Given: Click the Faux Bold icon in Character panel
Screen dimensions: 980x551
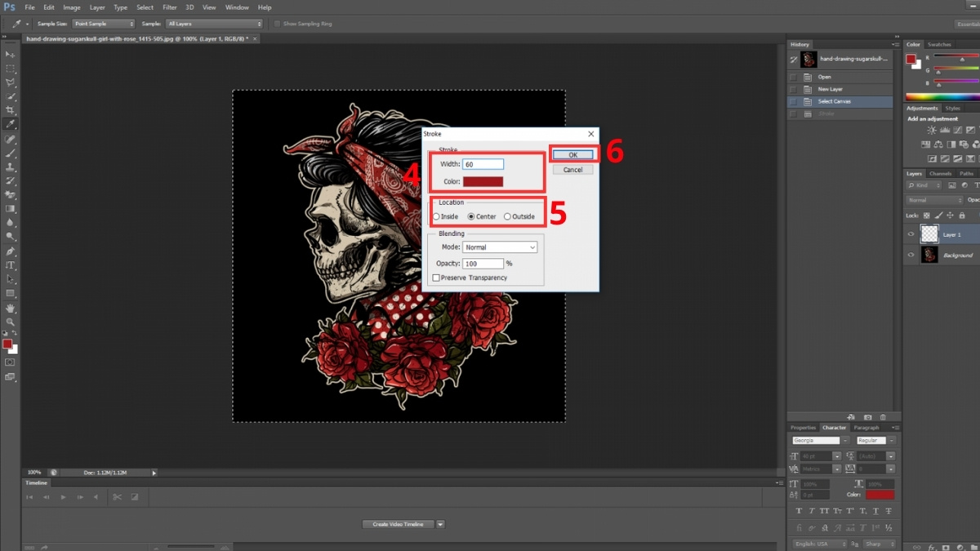Looking at the screenshot, I should tap(797, 511).
